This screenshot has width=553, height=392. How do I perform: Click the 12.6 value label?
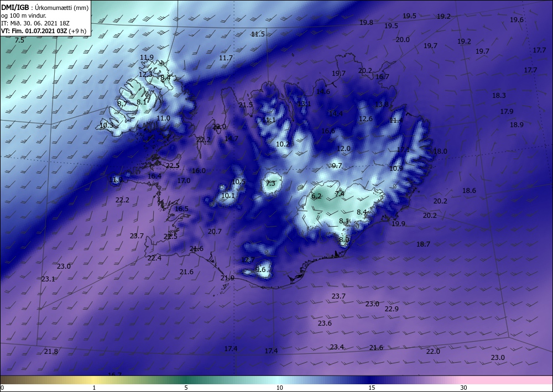point(366,118)
